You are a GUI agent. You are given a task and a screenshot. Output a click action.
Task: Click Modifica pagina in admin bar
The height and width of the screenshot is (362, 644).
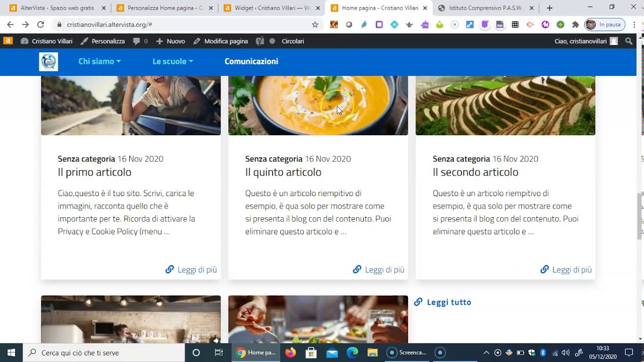pos(220,41)
